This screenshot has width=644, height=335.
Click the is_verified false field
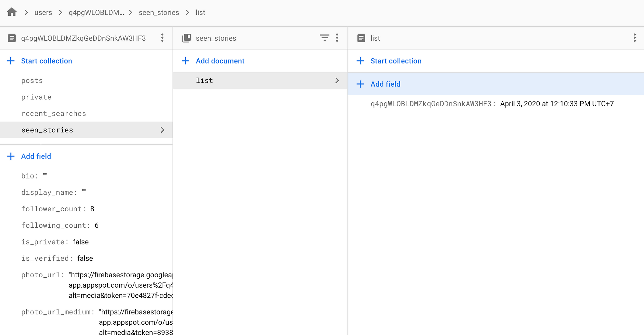click(x=57, y=258)
